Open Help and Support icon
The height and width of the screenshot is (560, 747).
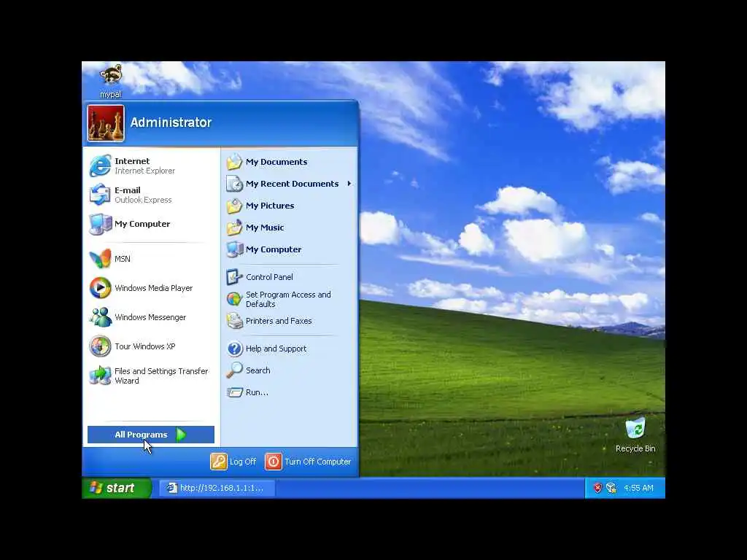(234, 349)
